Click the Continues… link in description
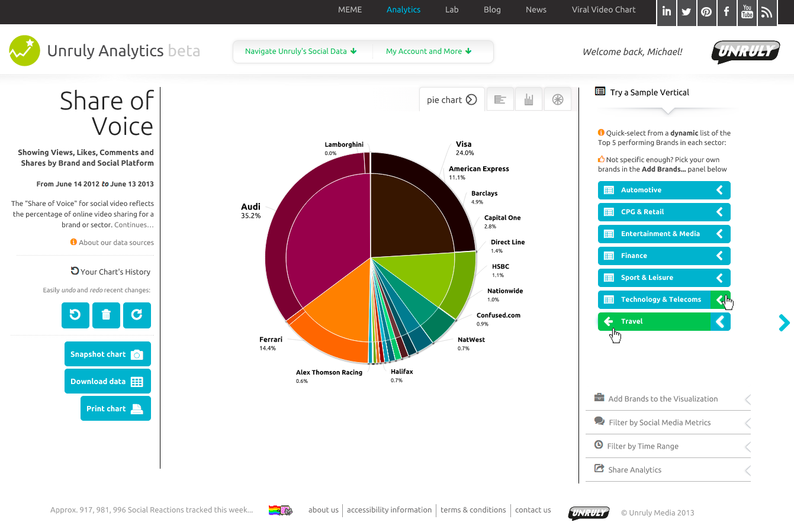The width and height of the screenshot is (794, 532). [x=134, y=225]
